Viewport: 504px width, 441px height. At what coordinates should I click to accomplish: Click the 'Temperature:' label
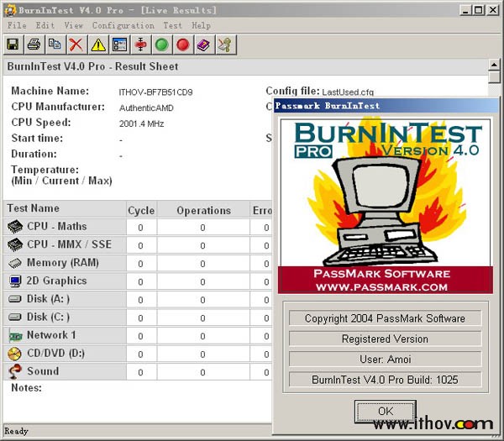(45, 170)
